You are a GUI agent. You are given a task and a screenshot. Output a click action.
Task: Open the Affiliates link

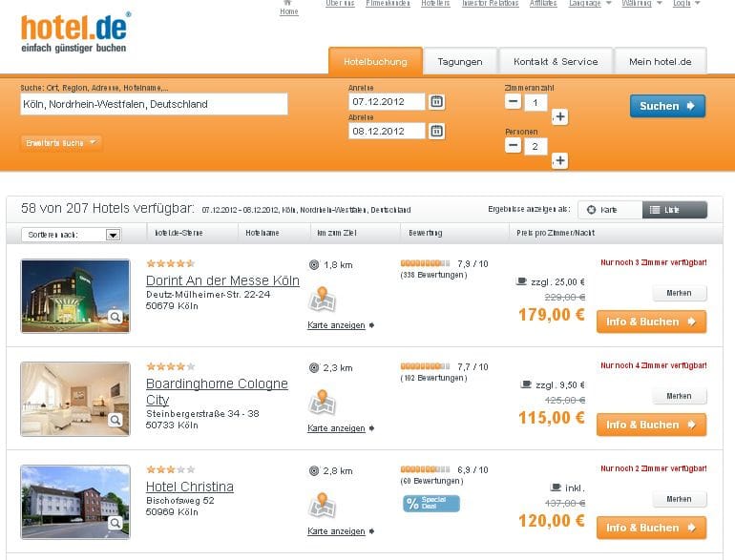[x=543, y=3]
